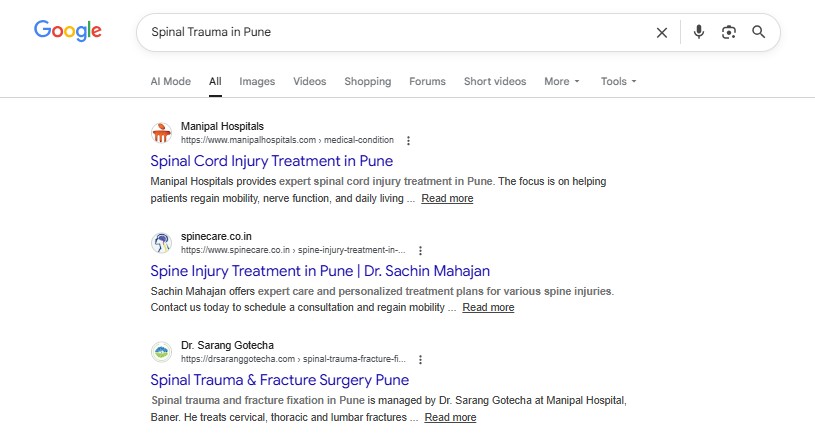The image size is (815, 440).
Task: Open Spinal Trauma & Fracture Surgery Pune result
Action: tap(280, 380)
